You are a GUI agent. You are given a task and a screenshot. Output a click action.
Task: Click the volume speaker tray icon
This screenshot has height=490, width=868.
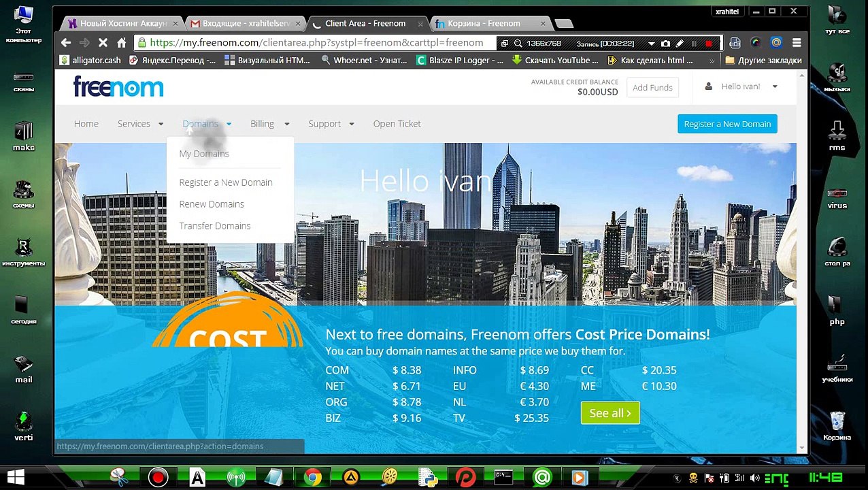click(753, 478)
